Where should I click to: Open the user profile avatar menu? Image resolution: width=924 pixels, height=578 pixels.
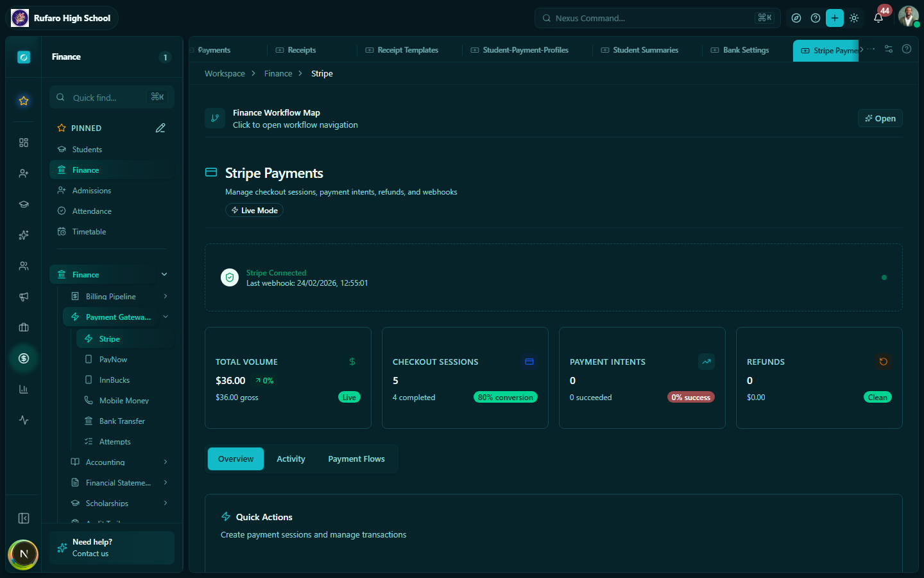coord(908,17)
